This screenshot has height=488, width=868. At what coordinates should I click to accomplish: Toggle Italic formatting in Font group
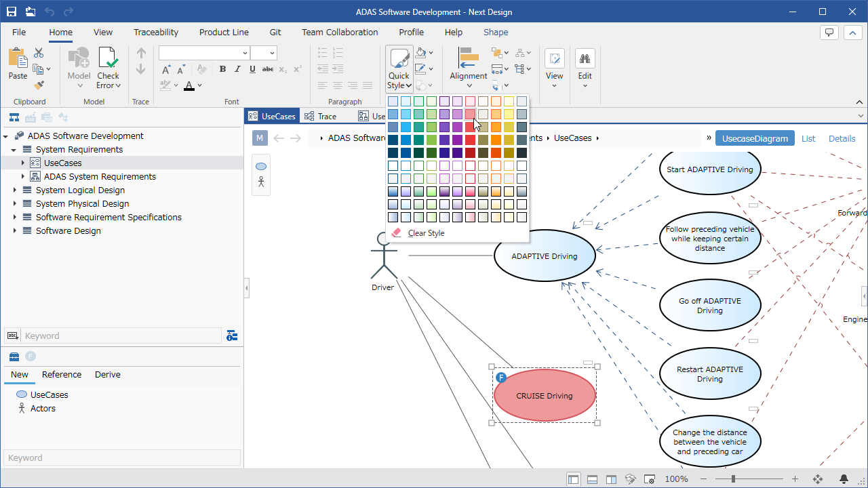pos(237,69)
